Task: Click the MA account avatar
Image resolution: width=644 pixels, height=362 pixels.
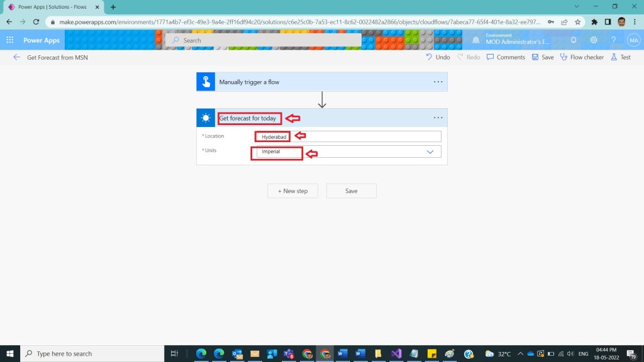Action: pyautogui.click(x=633, y=40)
